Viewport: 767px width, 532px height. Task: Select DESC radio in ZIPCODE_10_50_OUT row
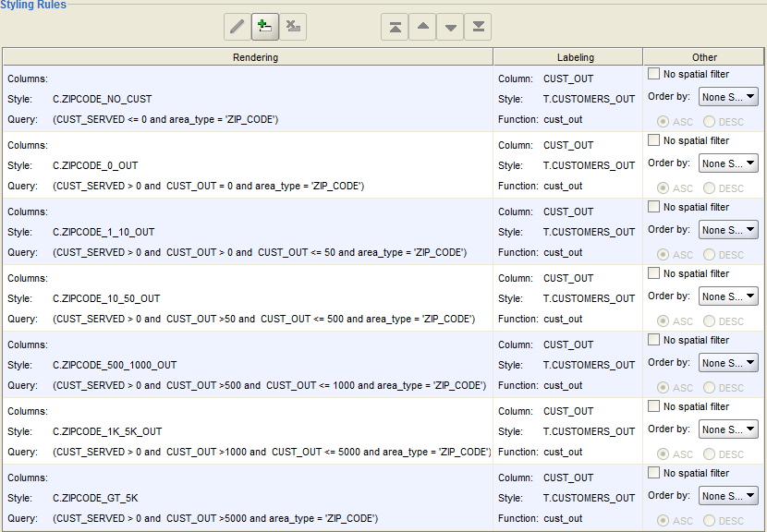point(709,321)
